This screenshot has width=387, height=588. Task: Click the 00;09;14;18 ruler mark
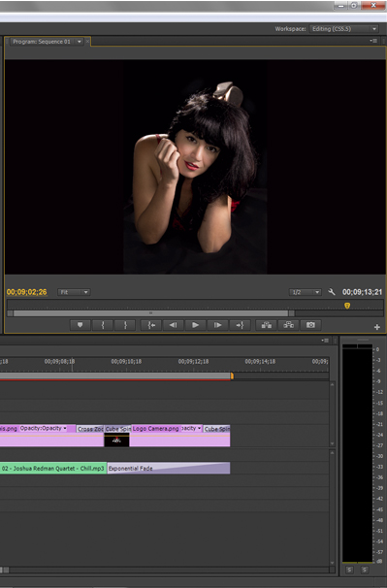click(260, 362)
